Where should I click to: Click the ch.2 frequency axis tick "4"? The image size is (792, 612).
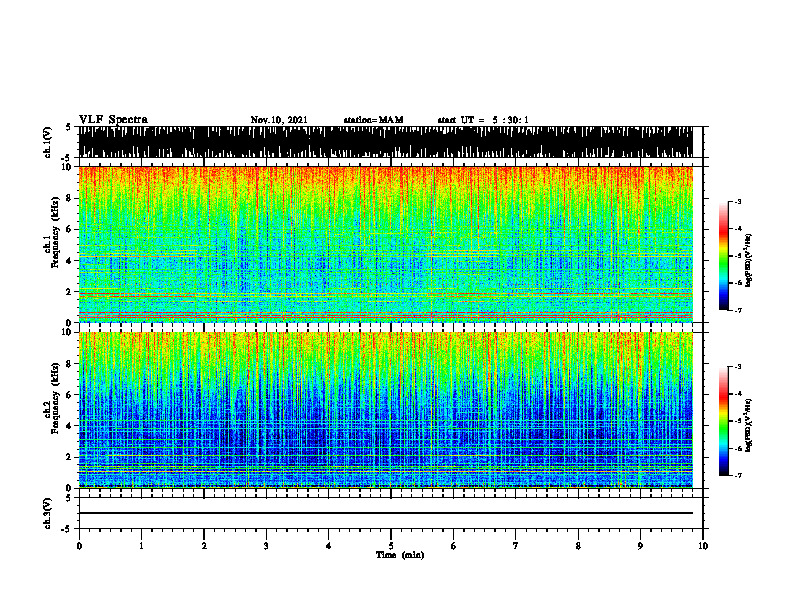click(70, 426)
